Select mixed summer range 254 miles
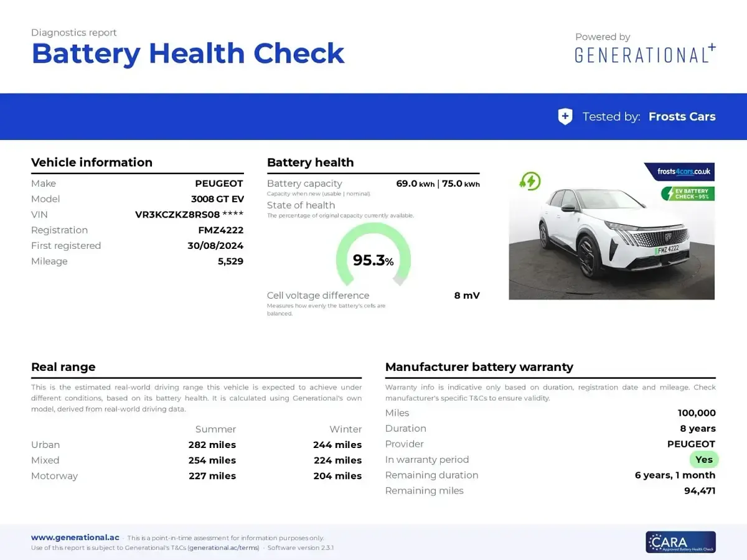This screenshot has width=747, height=560. (x=212, y=460)
